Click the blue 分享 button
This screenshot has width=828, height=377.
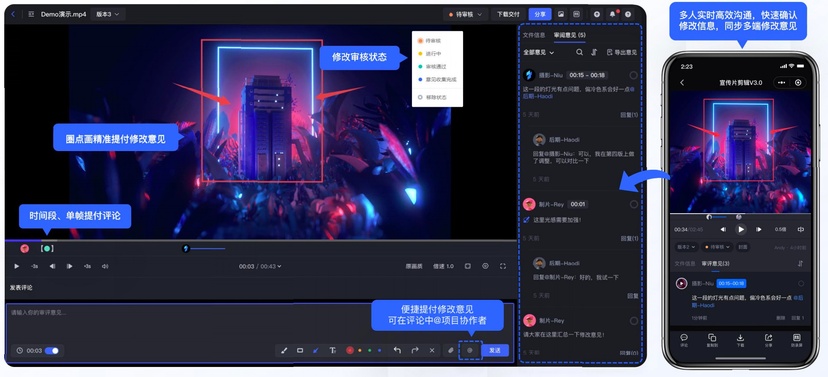pos(540,15)
